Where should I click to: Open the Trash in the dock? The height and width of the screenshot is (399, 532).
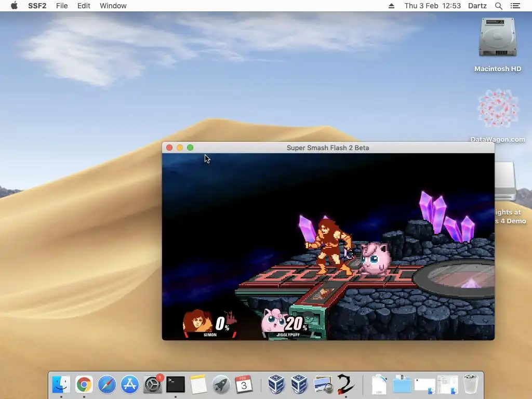[471, 384]
